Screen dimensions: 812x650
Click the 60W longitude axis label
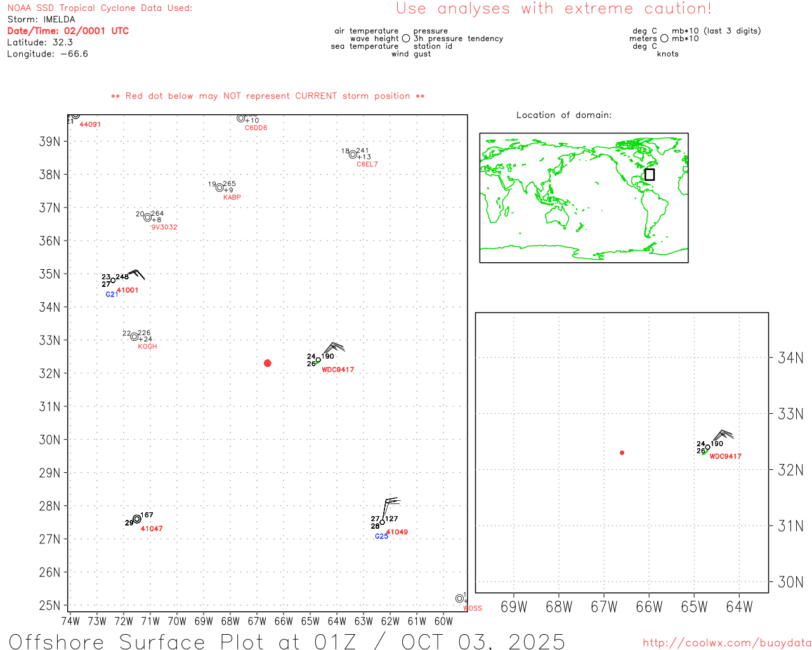pyautogui.click(x=443, y=621)
